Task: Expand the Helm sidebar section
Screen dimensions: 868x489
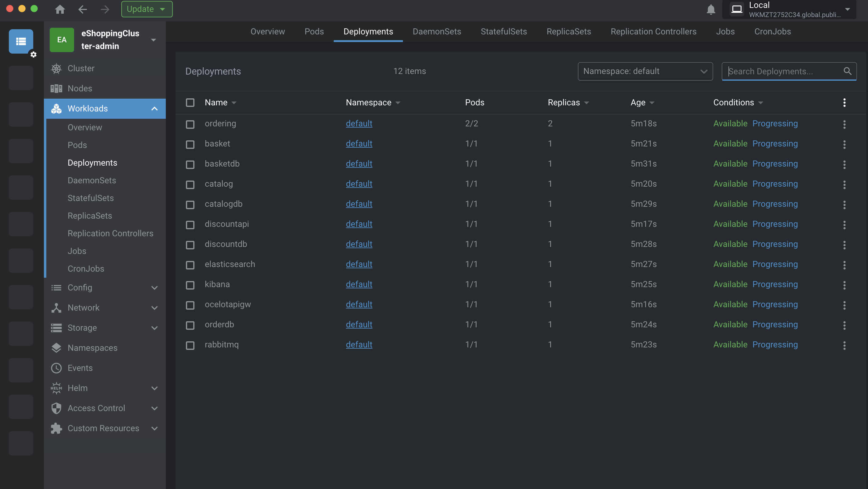Action: point(154,388)
